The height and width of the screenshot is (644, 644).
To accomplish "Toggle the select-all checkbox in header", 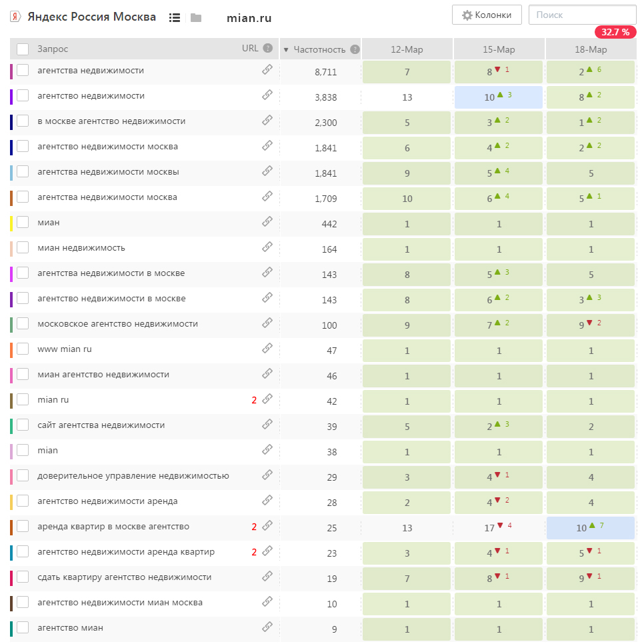I will [23, 49].
